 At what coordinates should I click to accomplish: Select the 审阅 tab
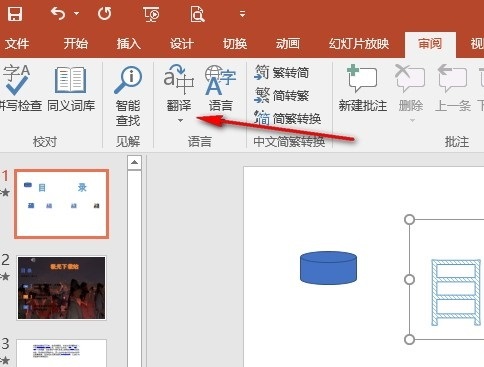point(430,44)
